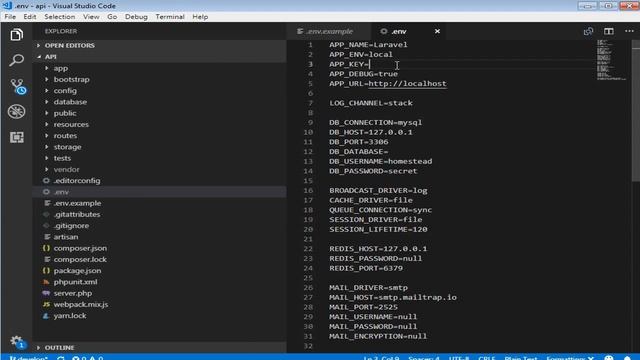The width and height of the screenshot is (640, 360).
Task: Click the editor vertical scrollbar
Action: [636, 110]
